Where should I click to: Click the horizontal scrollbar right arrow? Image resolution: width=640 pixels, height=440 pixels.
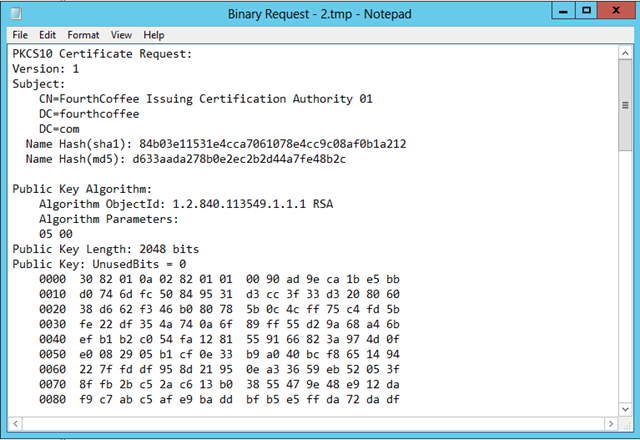click(611, 424)
